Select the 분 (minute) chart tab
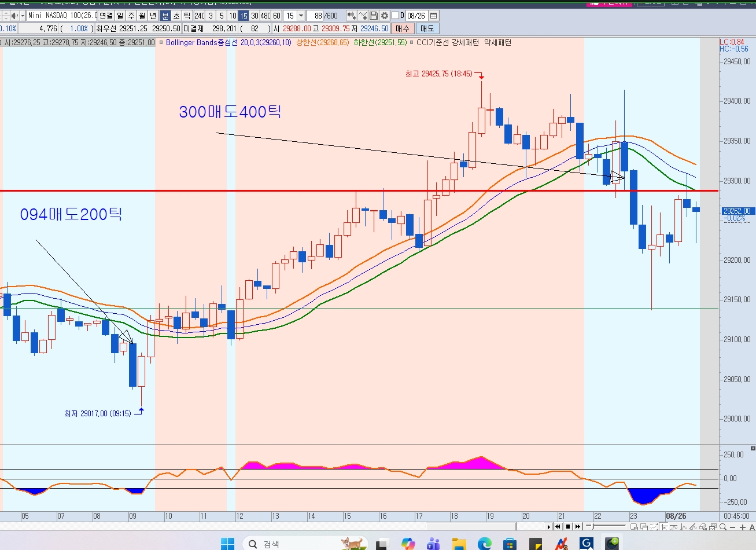The height and width of the screenshot is (550, 756). (165, 16)
